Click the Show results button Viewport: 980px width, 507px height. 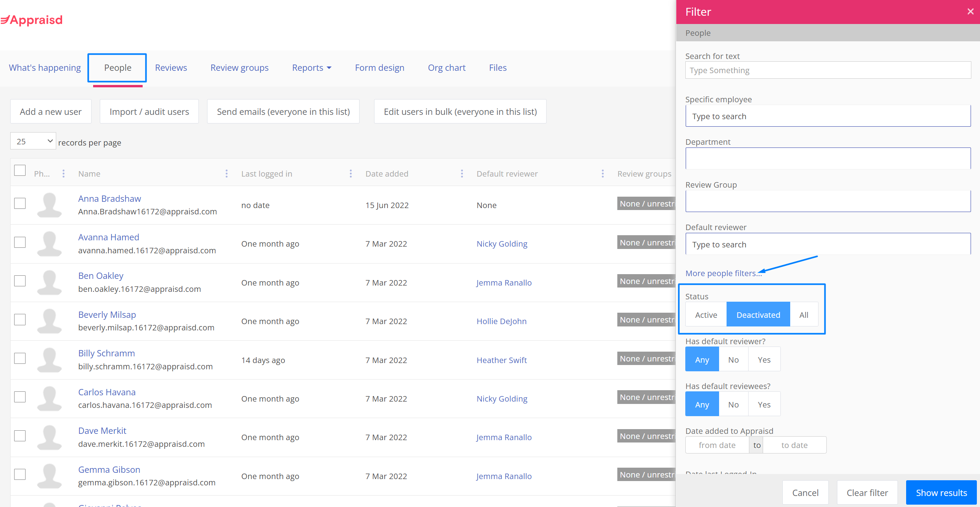[941, 492]
